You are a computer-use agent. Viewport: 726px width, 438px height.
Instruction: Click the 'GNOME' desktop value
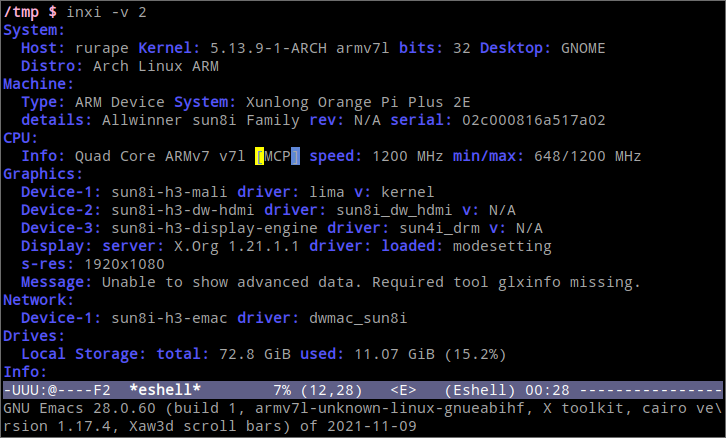tap(583, 48)
